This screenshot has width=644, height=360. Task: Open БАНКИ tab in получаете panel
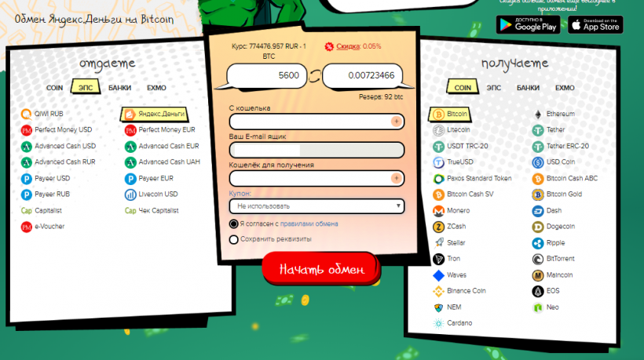click(x=528, y=88)
